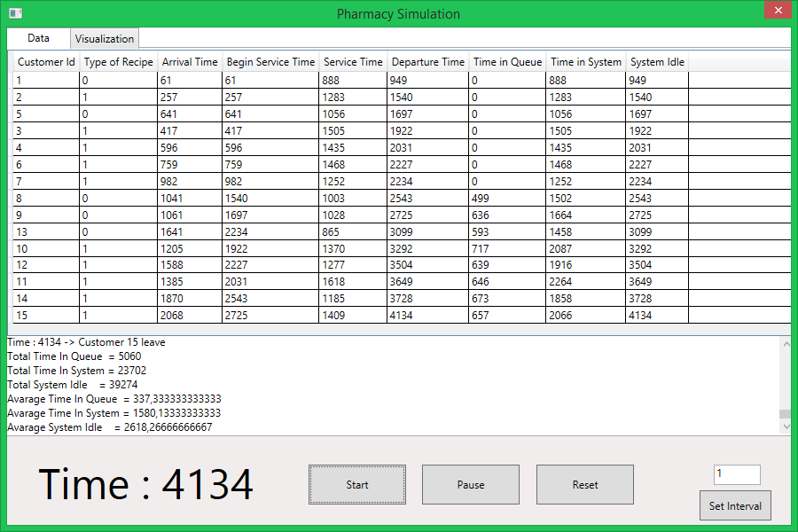Image resolution: width=798 pixels, height=532 pixels.
Task: Click service time cell 1505
Action: coord(353,131)
